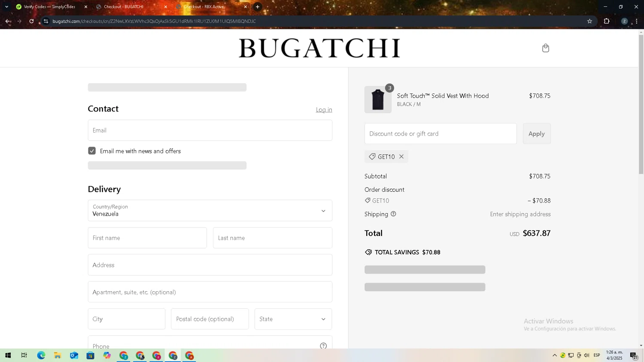Screen dimensions: 644x362
Task: Close the Checkout - BUGATCHI tab
Action: click(x=166, y=7)
